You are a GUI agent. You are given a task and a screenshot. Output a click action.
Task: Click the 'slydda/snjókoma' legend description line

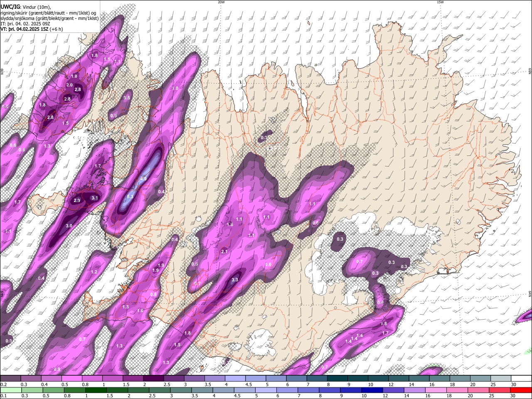(x=49, y=18)
